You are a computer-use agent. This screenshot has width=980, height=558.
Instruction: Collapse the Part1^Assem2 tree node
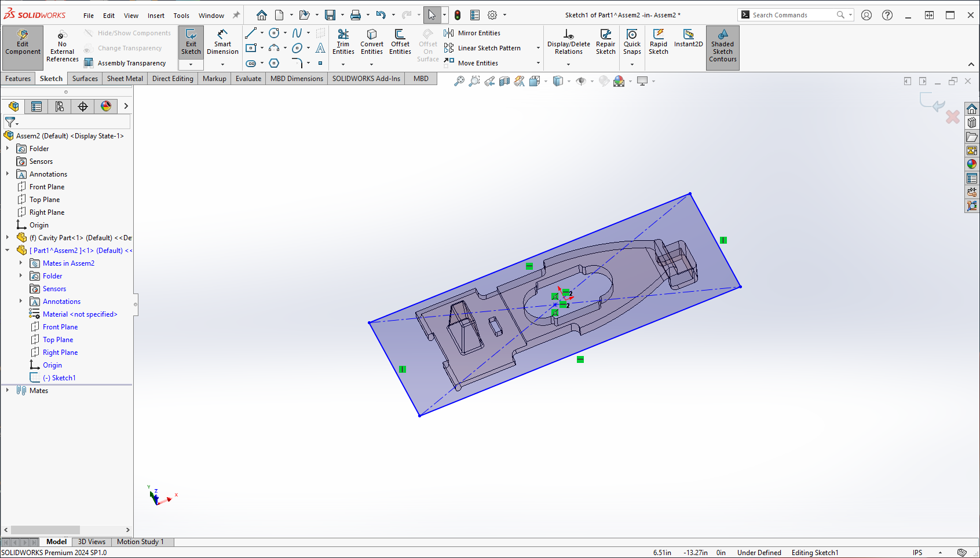(x=7, y=250)
